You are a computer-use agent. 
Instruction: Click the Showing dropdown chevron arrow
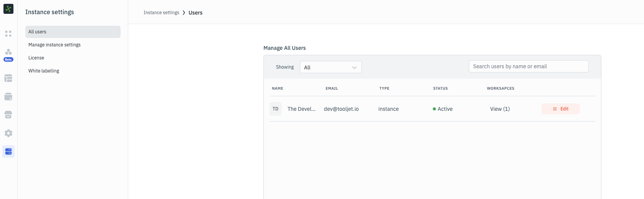click(354, 67)
